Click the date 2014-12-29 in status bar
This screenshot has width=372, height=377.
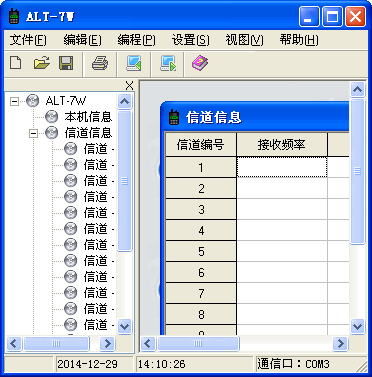tap(87, 364)
